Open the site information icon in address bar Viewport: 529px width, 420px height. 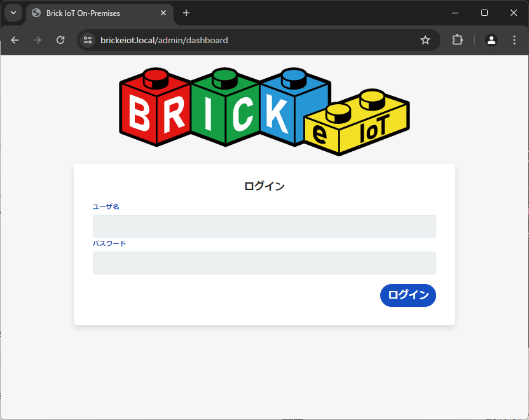[86, 40]
